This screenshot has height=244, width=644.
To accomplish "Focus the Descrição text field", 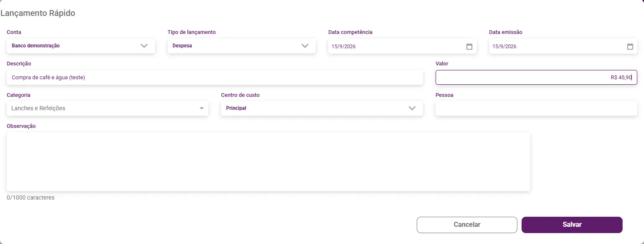I will tap(215, 78).
